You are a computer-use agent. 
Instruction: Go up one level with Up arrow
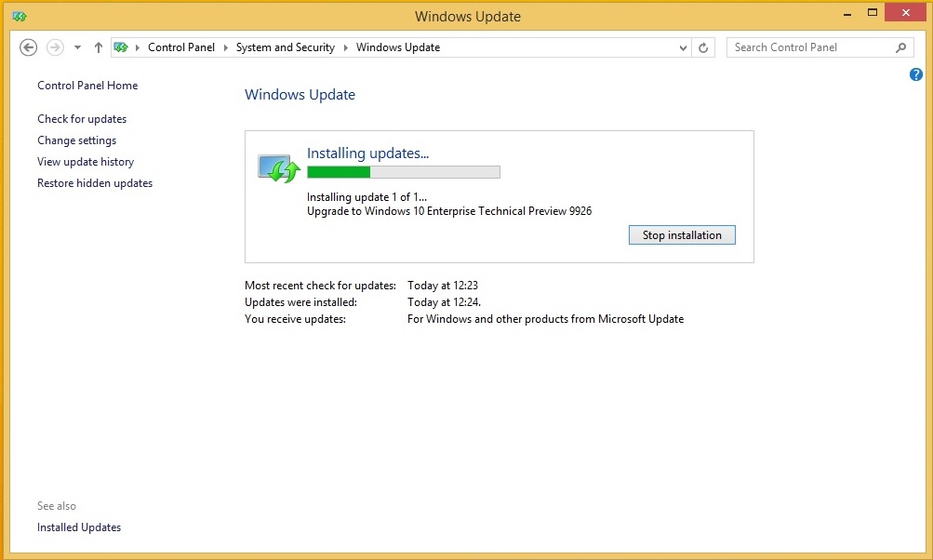tap(99, 47)
